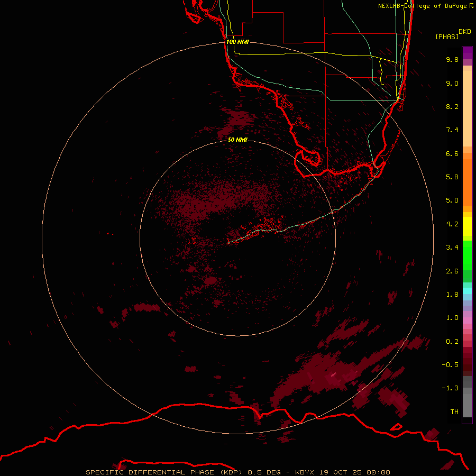Select the 0.2 scale value
This screenshot has height=476, width=476.
[x=452, y=342]
